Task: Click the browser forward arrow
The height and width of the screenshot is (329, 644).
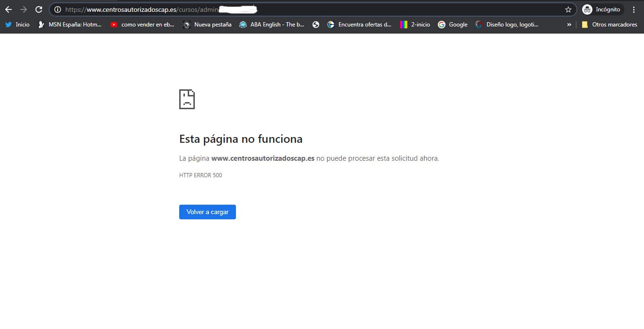Action: coord(24,9)
